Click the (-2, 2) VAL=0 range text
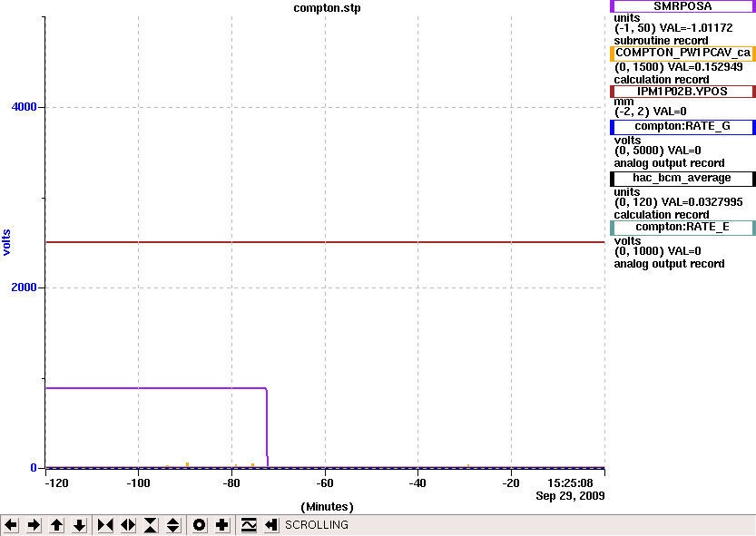 (x=650, y=112)
